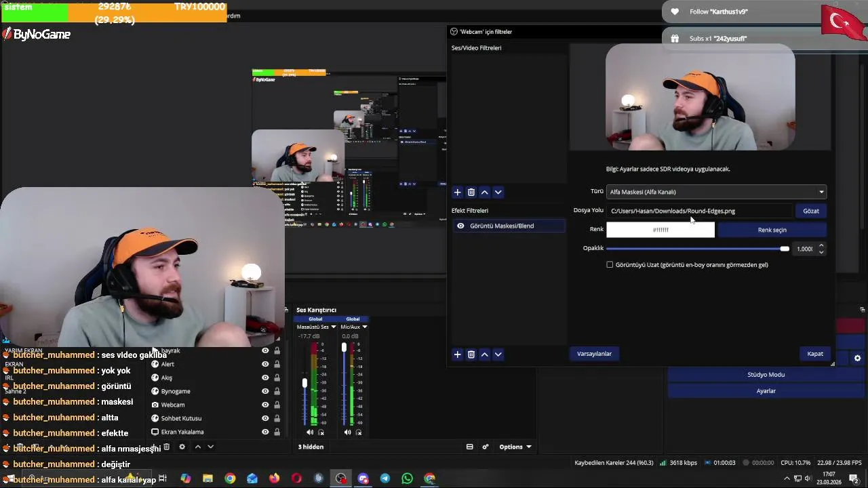
Task: Open Ayarlar settings button
Action: pyautogui.click(x=766, y=391)
